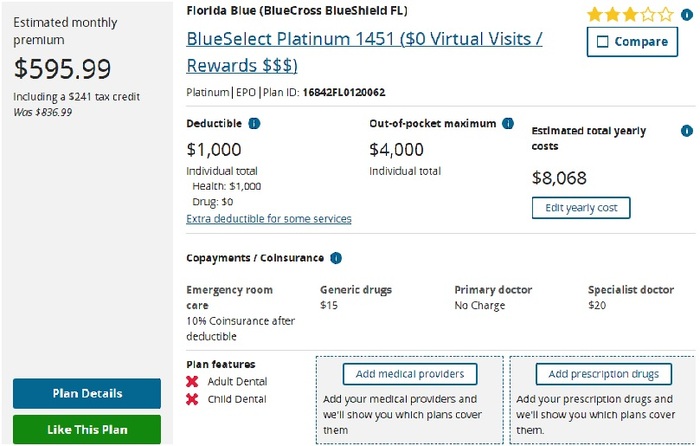Image resolution: width=700 pixels, height=446 pixels.
Task: Click the $595.99 monthly premium amount
Action: pyautogui.click(x=62, y=69)
